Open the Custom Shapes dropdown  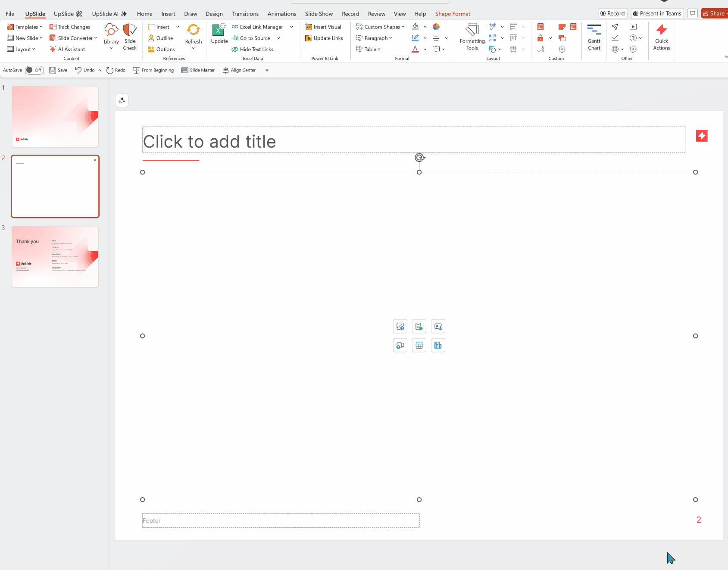tap(381, 27)
